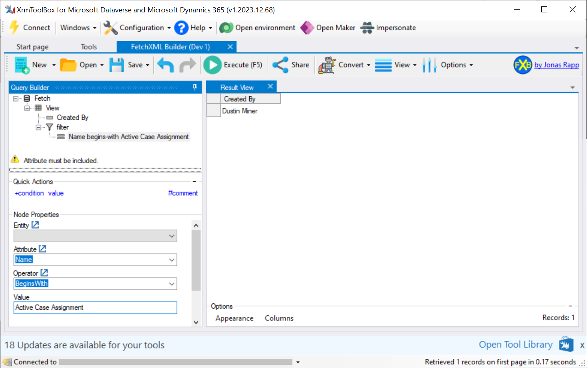This screenshot has height=368, width=588.
Task: Click the Open Maker icon
Action: point(307,28)
